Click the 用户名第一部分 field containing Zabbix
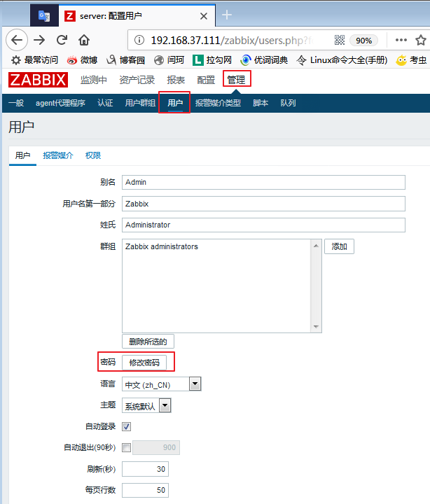Image resolution: width=430 pixels, height=504 pixels. [263, 204]
